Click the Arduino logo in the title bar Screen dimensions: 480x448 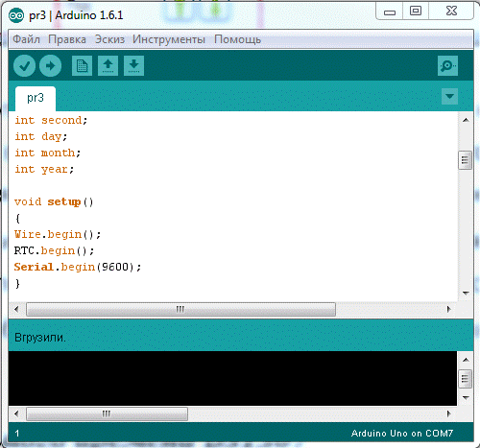(x=16, y=15)
